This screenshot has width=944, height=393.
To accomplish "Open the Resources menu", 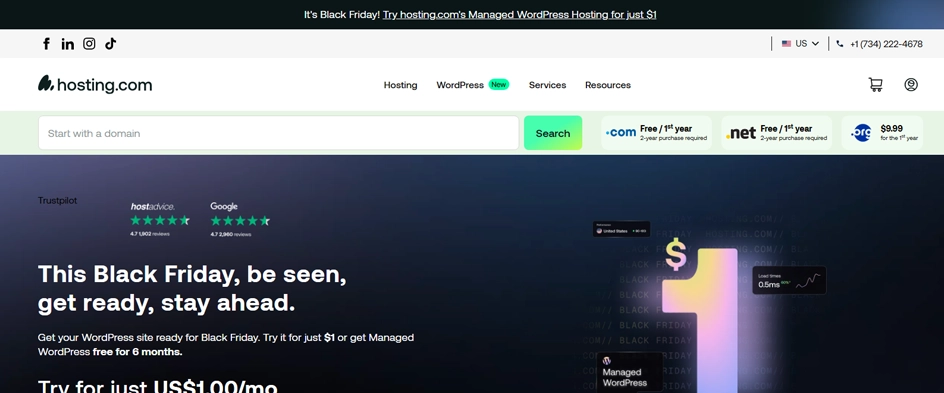I will tap(608, 85).
